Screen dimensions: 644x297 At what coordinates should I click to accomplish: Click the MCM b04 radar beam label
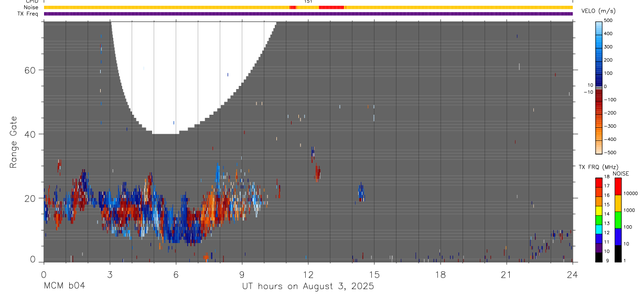[64, 287]
